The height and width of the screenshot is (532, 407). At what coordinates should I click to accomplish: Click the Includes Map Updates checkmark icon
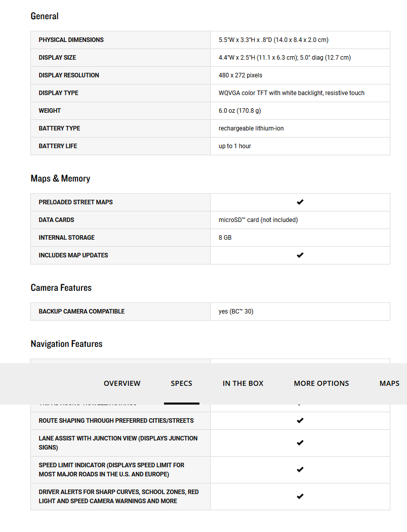(x=300, y=255)
